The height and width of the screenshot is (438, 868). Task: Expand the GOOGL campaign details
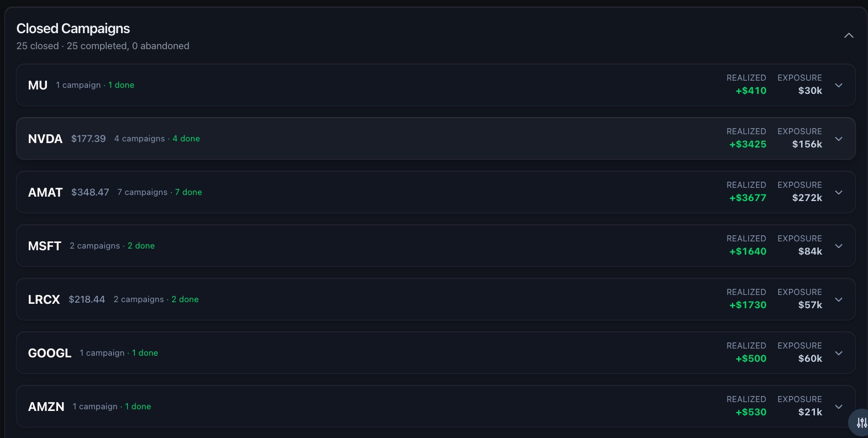(x=839, y=353)
